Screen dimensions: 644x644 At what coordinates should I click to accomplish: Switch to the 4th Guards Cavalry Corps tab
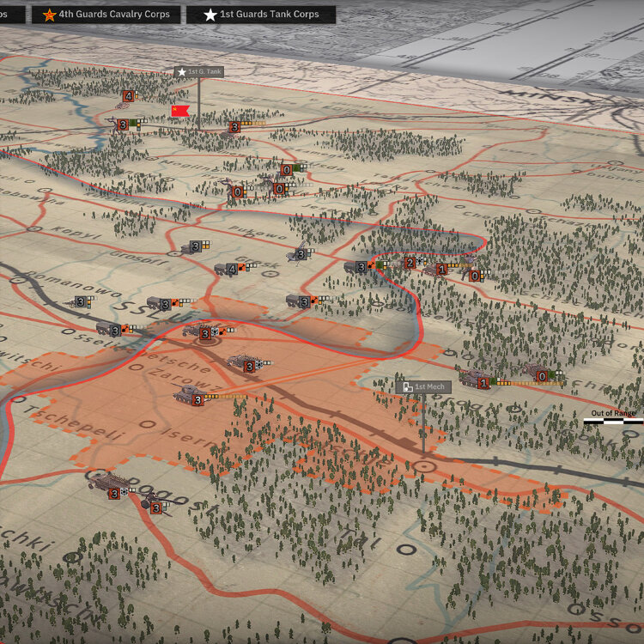pyautogui.click(x=106, y=14)
